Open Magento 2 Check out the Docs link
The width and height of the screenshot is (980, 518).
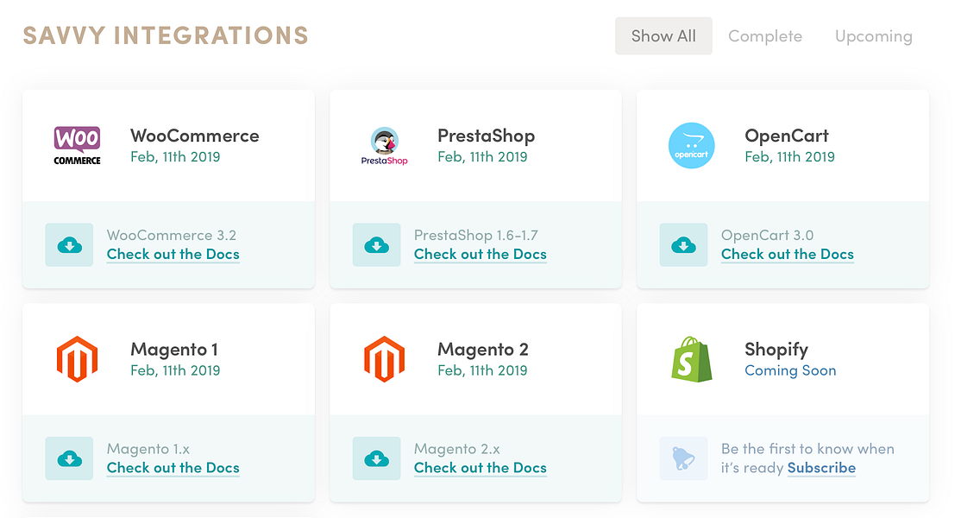[x=481, y=468]
